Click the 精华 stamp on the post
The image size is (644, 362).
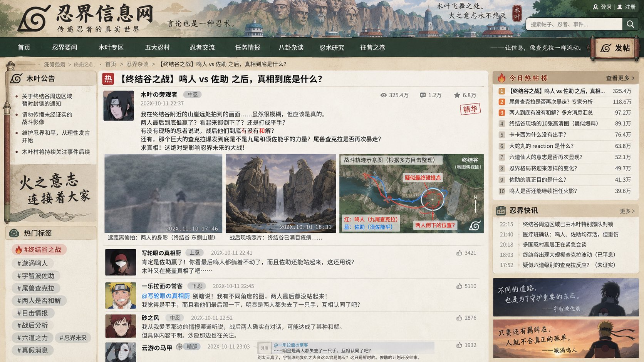(470, 109)
